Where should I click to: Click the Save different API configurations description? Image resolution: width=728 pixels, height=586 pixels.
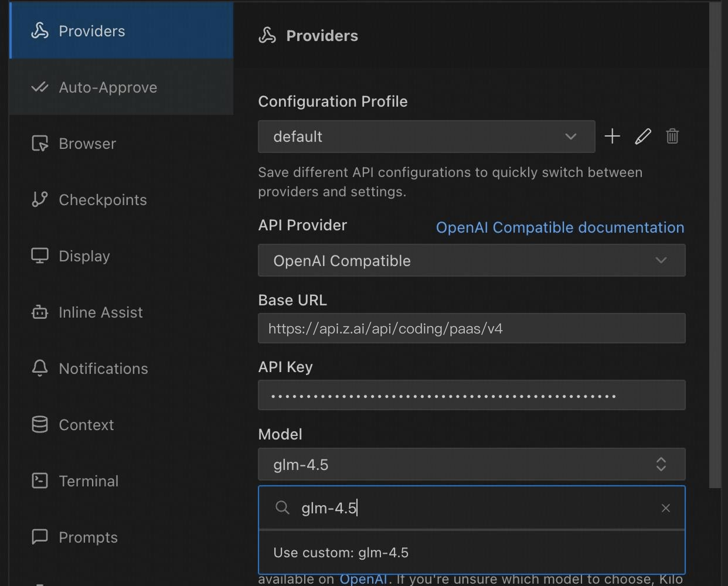450,182
